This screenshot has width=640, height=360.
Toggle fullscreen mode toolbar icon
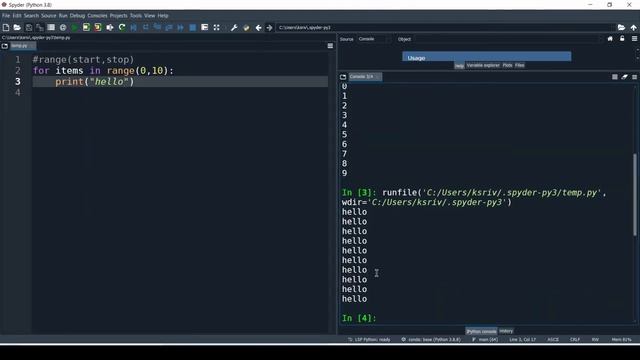click(216, 27)
